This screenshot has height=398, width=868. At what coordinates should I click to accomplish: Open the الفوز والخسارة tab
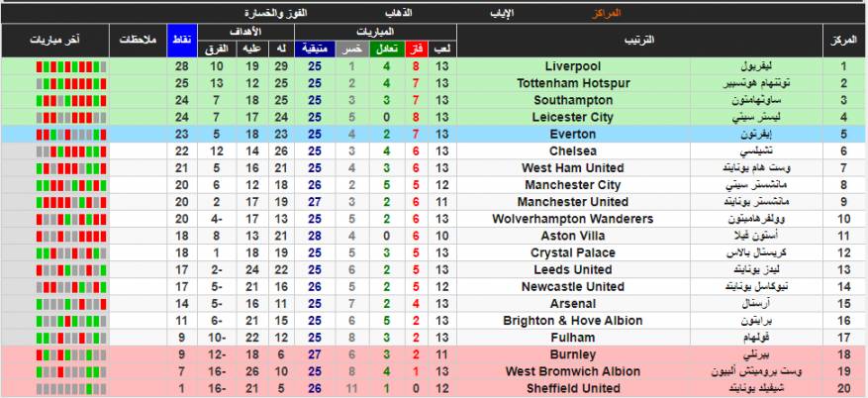point(276,13)
